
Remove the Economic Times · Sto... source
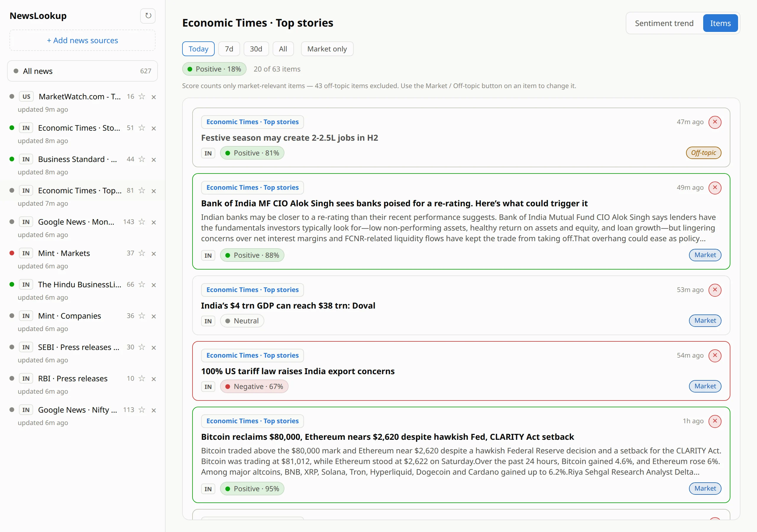click(x=154, y=128)
